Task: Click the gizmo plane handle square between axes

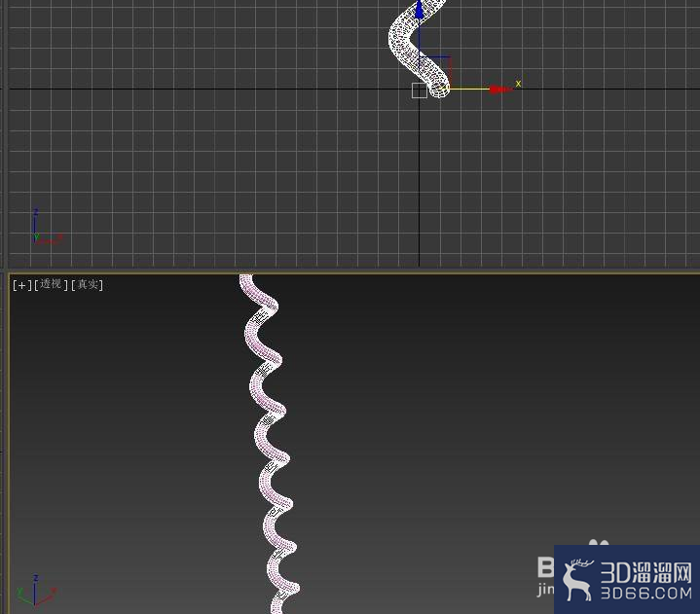Action: pyautogui.click(x=435, y=71)
